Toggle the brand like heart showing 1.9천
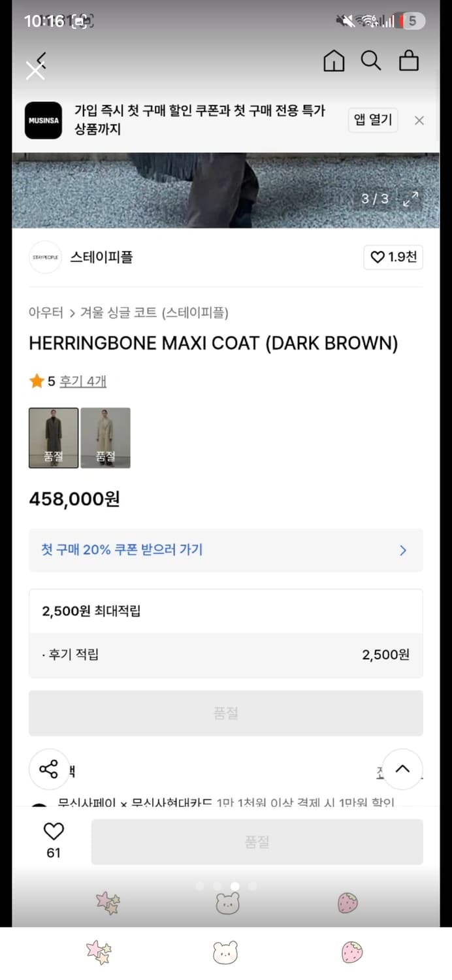The image size is (452, 980). [393, 257]
